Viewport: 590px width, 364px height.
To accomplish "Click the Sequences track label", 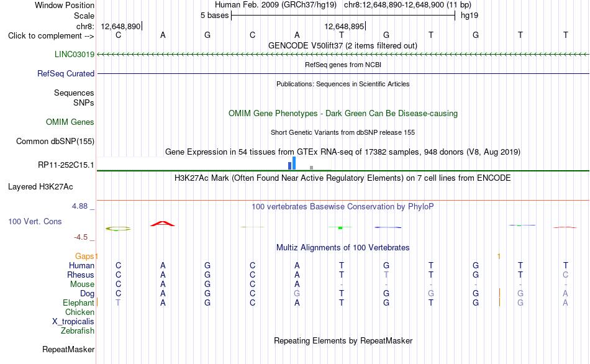I will coord(74,93).
